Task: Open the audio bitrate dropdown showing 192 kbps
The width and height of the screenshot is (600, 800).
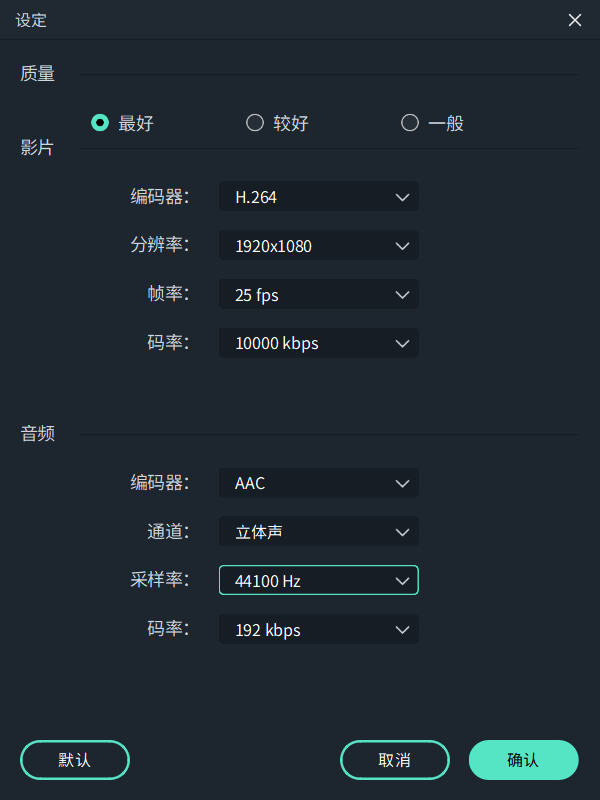Action: pos(318,629)
